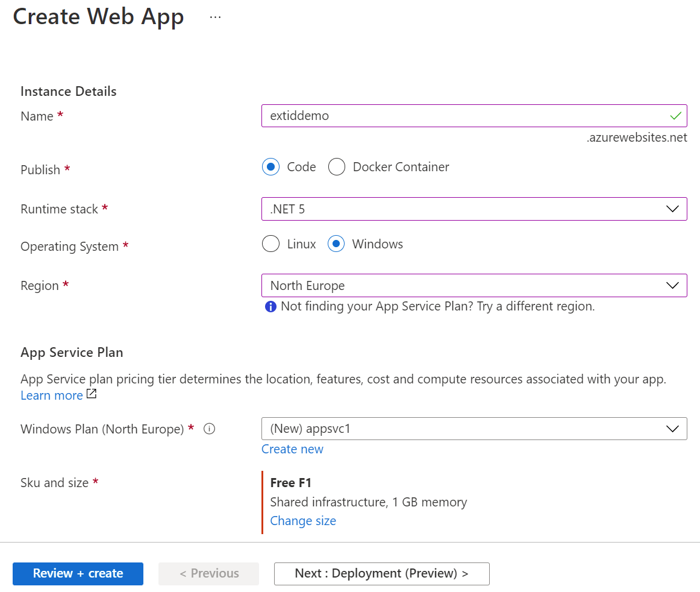Click info icon beside Windows Plan label
The height and width of the screenshot is (592, 700).
point(210,429)
